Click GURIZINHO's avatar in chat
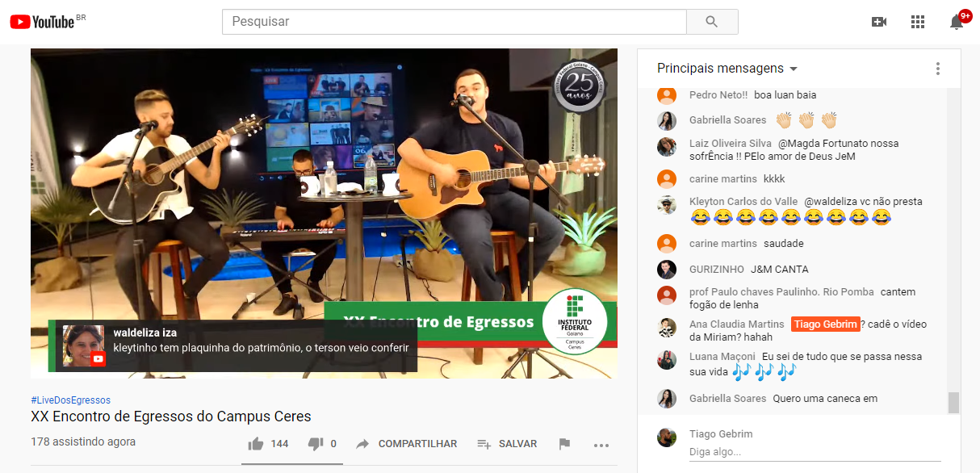Image resolution: width=980 pixels, height=473 pixels. pyautogui.click(x=667, y=270)
